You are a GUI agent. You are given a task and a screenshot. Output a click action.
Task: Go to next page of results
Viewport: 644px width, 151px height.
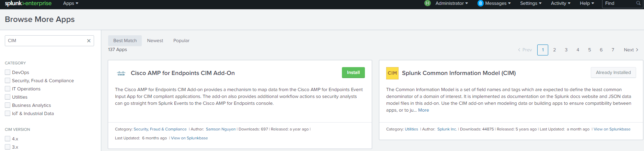[x=631, y=50]
